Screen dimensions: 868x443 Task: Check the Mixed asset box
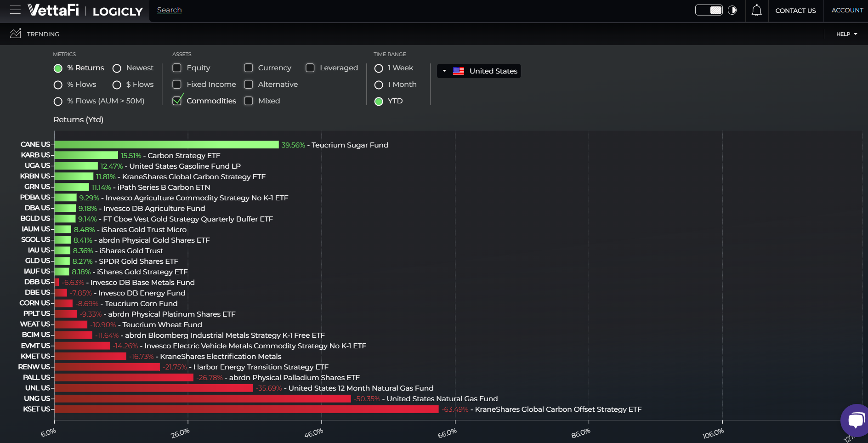(249, 101)
